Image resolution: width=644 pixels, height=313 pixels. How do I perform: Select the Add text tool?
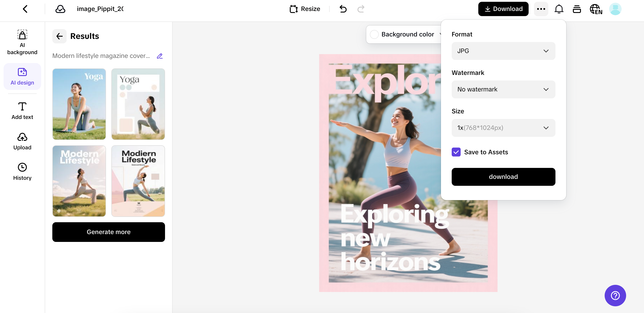coord(22,111)
